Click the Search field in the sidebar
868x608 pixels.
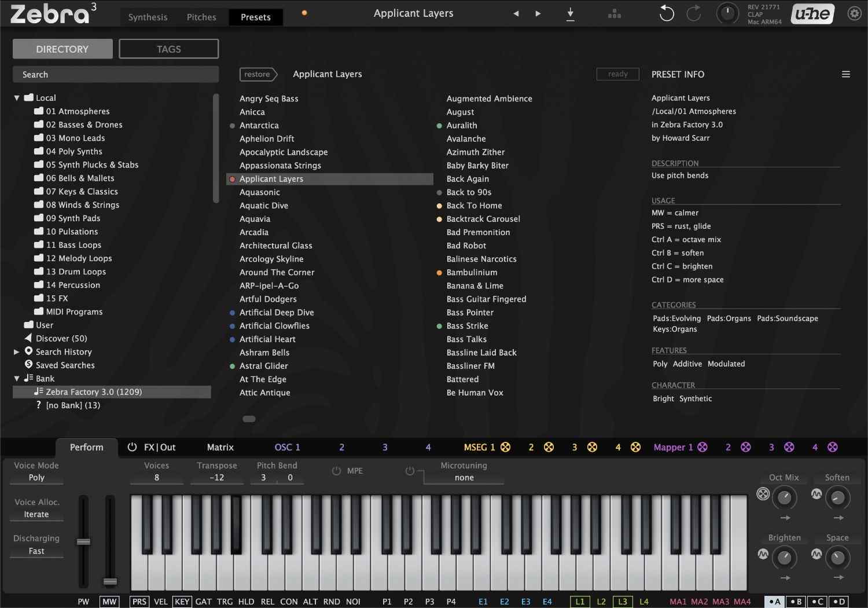tap(116, 74)
